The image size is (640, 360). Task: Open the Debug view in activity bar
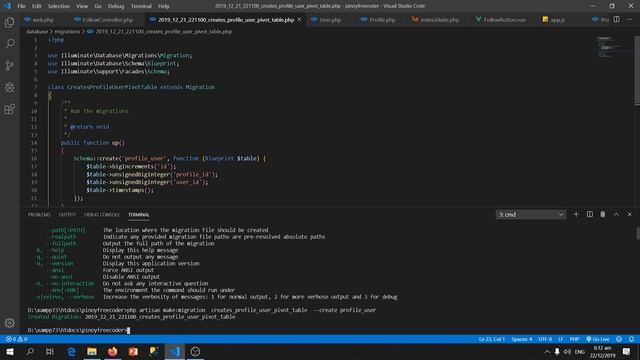[x=9, y=87]
